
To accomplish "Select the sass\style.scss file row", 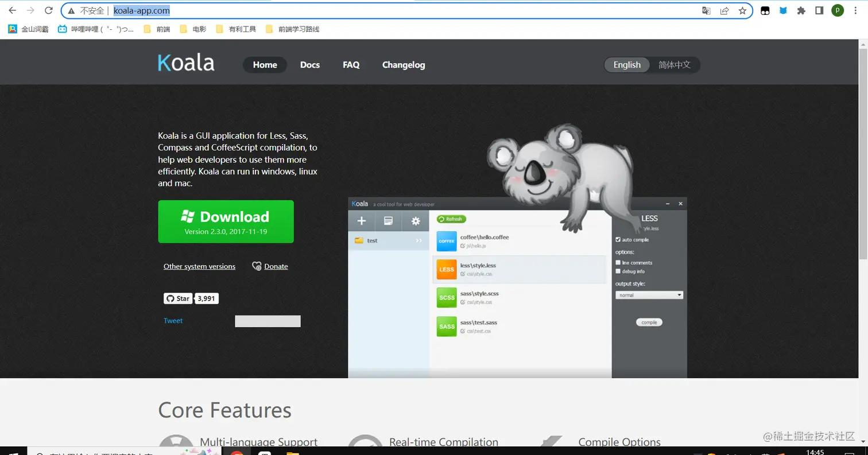I will [520, 297].
